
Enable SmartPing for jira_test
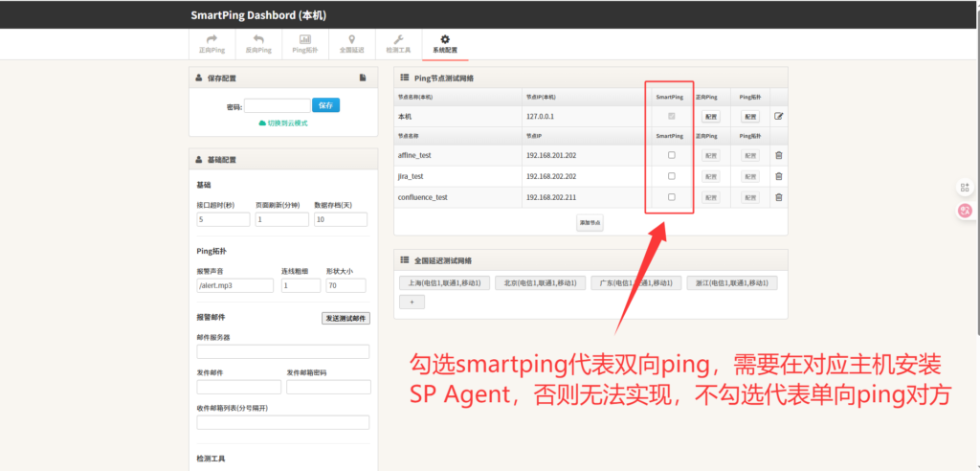click(671, 176)
